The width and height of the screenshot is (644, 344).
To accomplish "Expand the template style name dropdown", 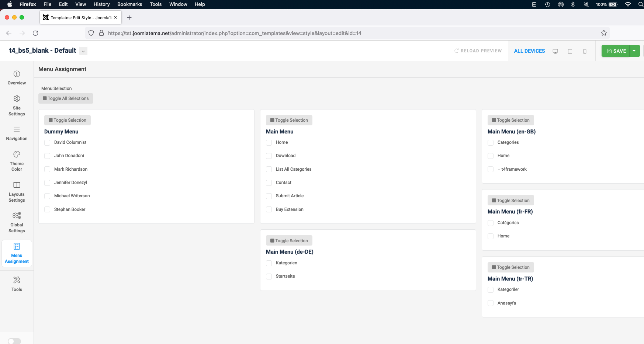I will coord(84,51).
